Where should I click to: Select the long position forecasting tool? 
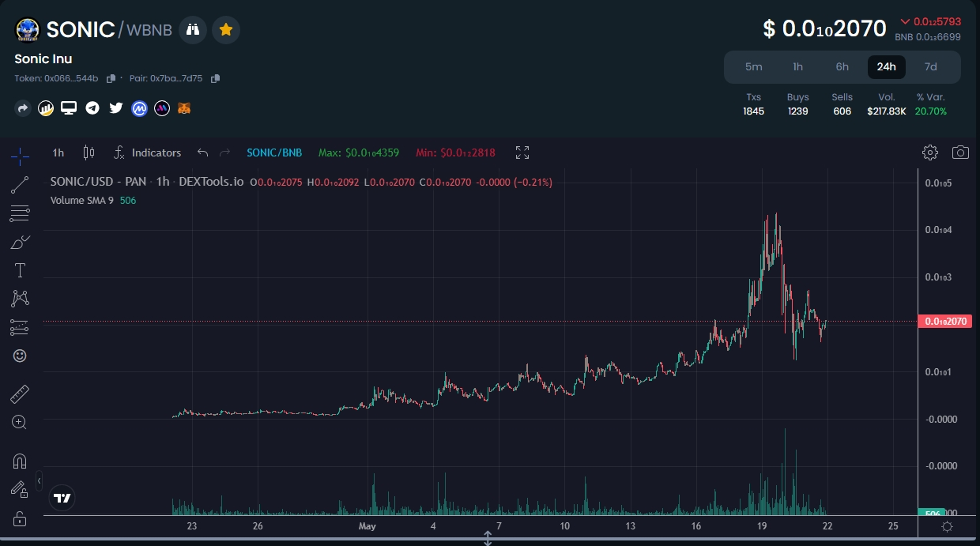pyautogui.click(x=20, y=327)
